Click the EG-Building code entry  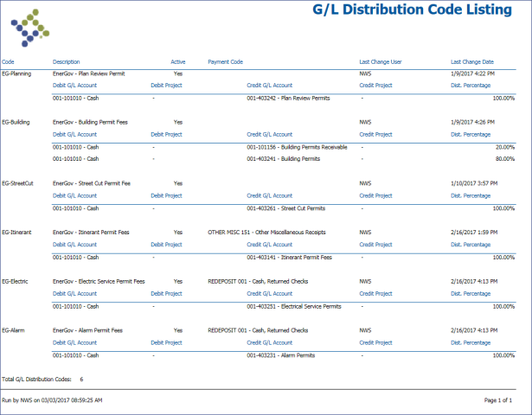(x=16, y=122)
